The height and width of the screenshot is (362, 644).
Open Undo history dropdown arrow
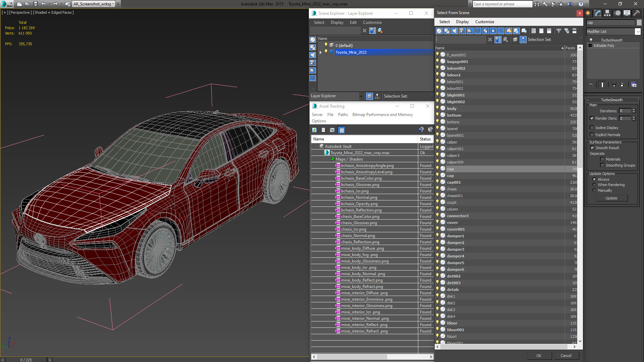[x=49, y=4]
